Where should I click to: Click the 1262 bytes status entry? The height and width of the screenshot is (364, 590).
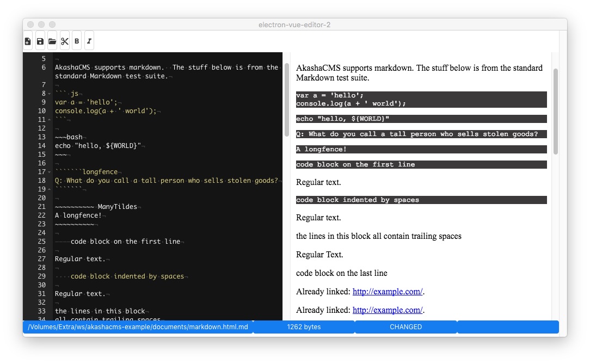pyautogui.click(x=304, y=327)
